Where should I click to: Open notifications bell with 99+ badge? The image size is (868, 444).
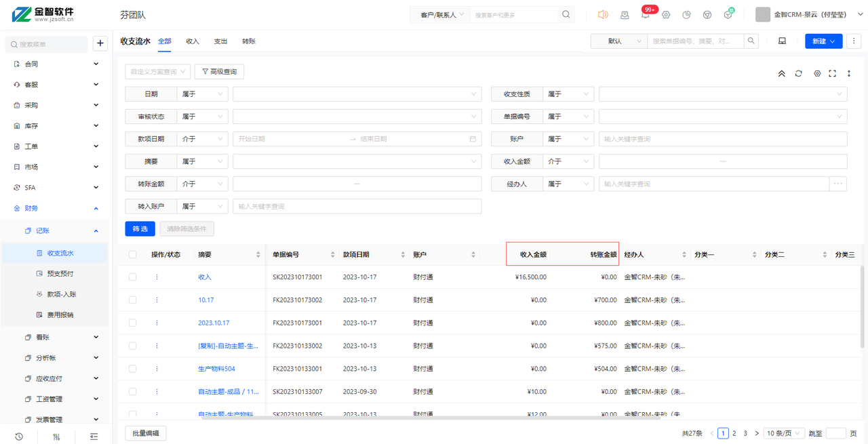coord(645,14)
